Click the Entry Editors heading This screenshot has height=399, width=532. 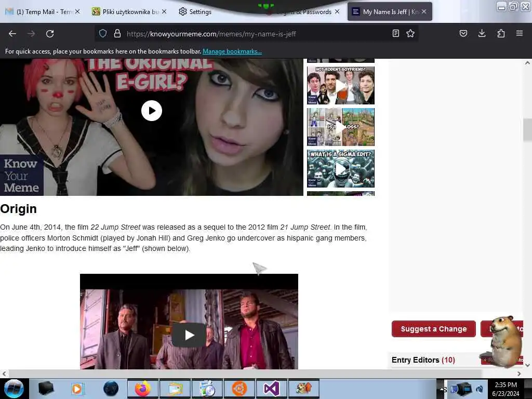click(x=423, y=360)
